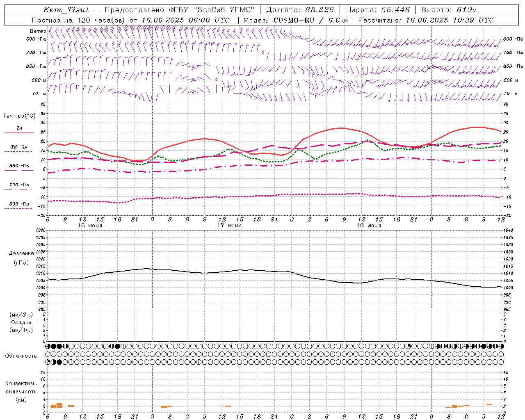The height and width of the screenshot is (420, 525).
Task: Click the Осадки precipitation label
Action: coord(21,322)
